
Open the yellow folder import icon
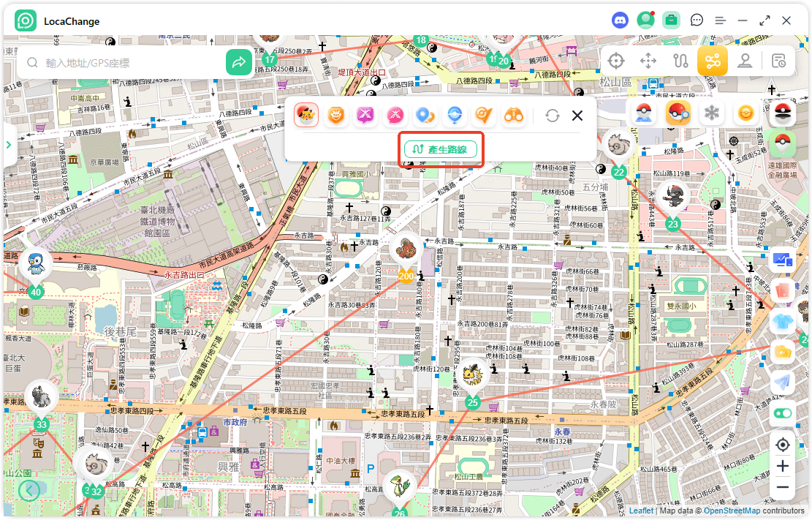(783, 352)
